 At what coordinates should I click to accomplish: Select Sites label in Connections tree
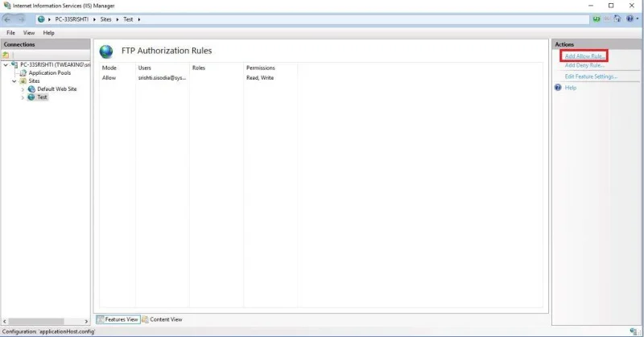(x=34, y=81)
